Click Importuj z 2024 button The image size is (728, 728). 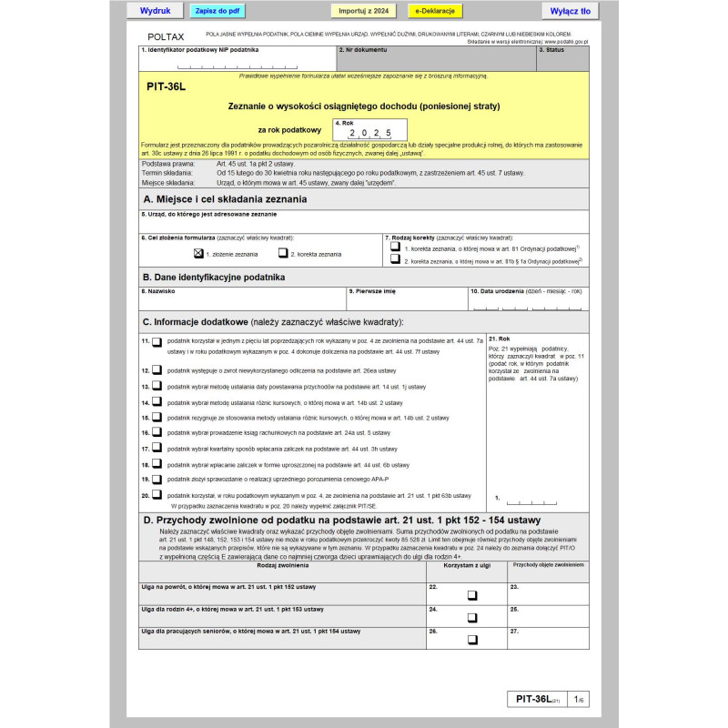tap(363, 12)
